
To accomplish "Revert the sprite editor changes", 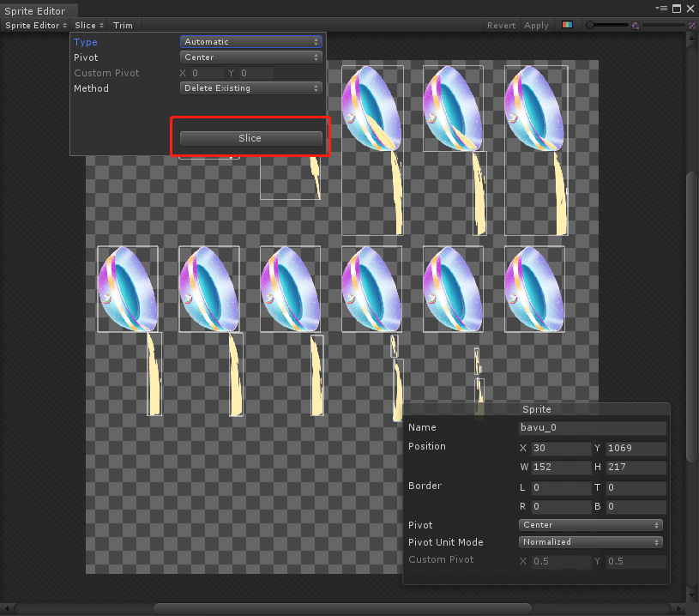I will [x=501, y=25].
